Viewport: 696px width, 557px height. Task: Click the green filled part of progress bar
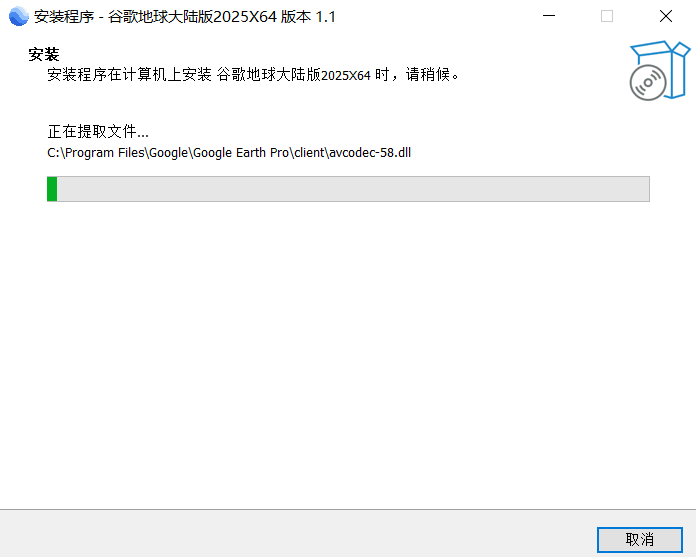[52, 189]
